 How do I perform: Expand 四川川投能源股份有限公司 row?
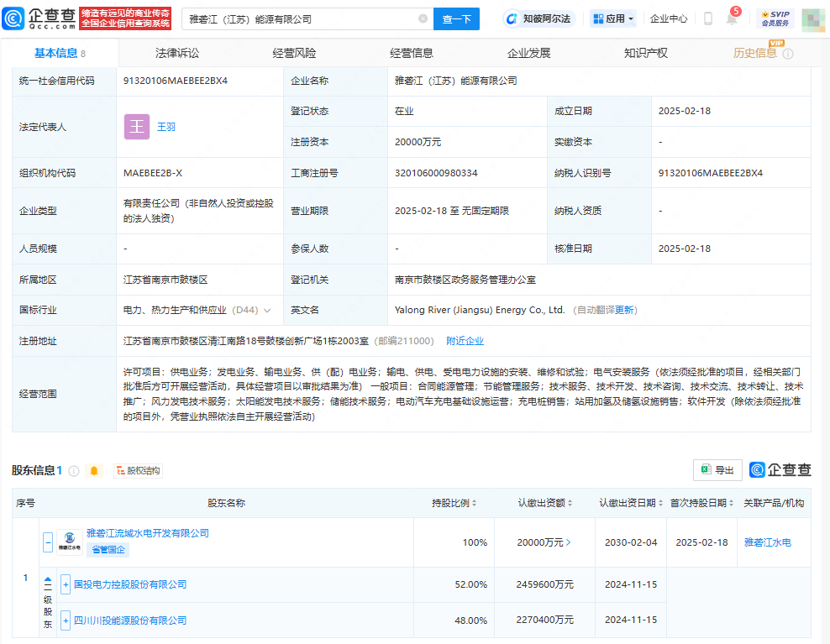66,620
